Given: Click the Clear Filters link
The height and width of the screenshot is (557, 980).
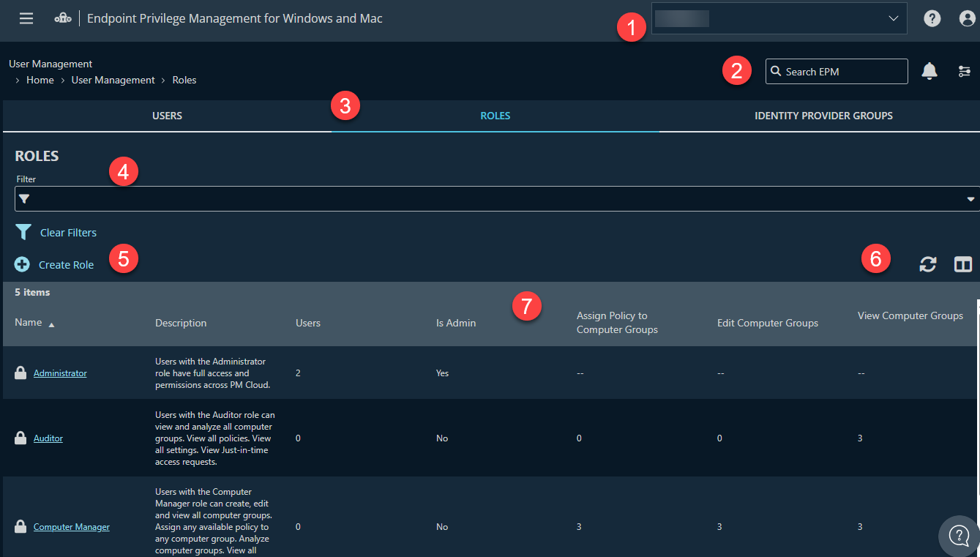Looking at the screenshot, I should pyautogui.click(x=68, y=232).
